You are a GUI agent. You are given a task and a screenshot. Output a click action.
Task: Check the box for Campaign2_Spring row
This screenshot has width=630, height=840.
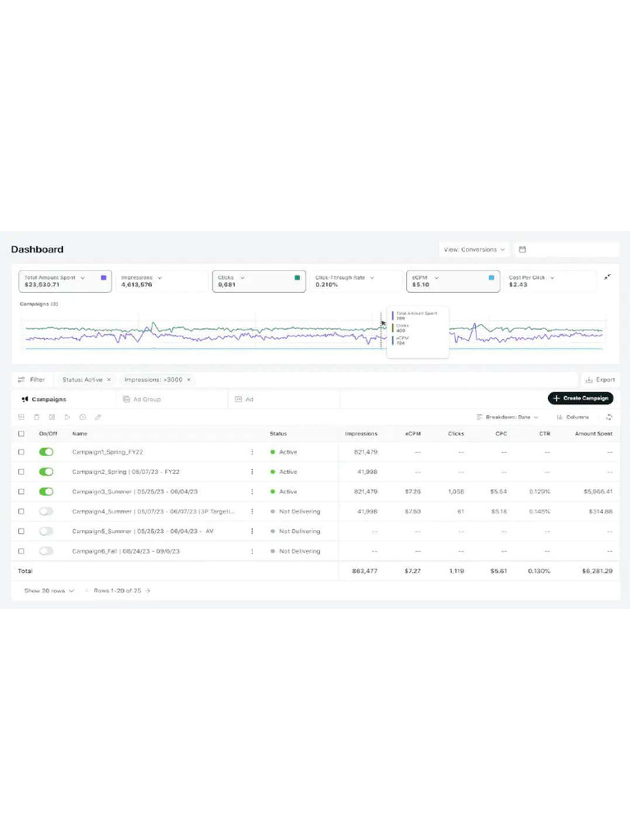21,472
